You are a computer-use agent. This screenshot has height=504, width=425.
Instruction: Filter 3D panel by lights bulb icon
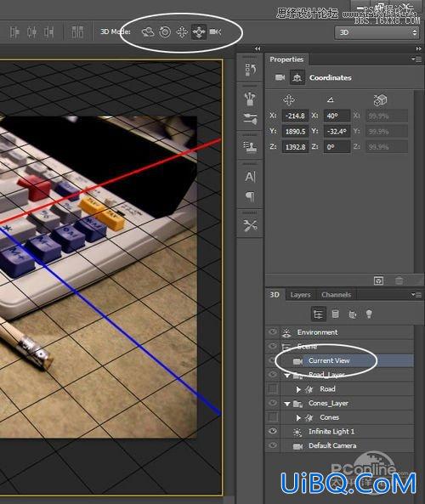[x=369, y=314]
